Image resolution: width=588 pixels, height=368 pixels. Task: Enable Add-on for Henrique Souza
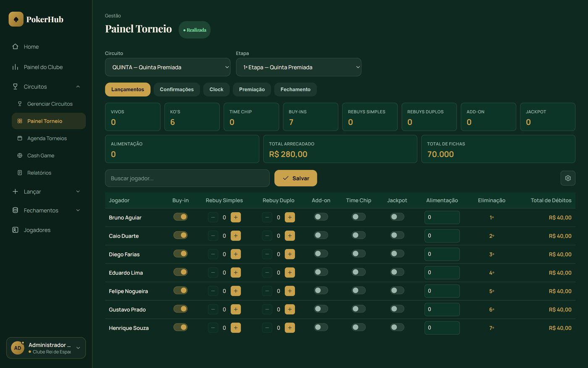coord(321,328)
